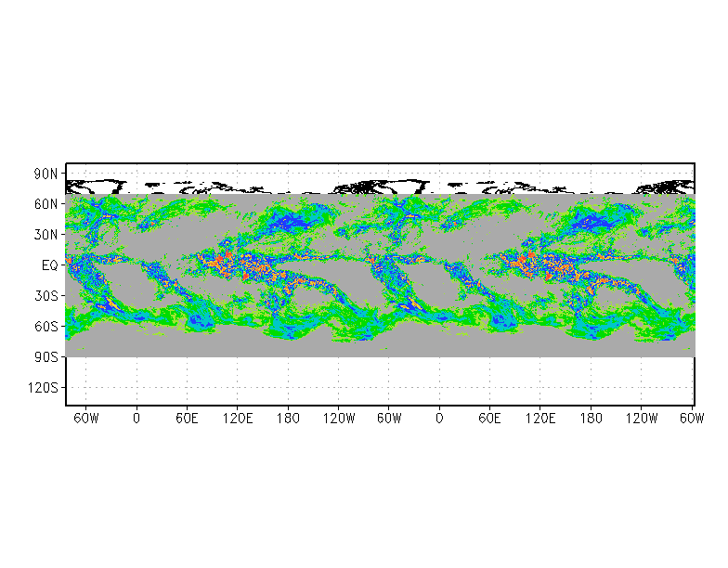
Task: Click the rightmost 0 longitude label
Action: click(439, 419)
